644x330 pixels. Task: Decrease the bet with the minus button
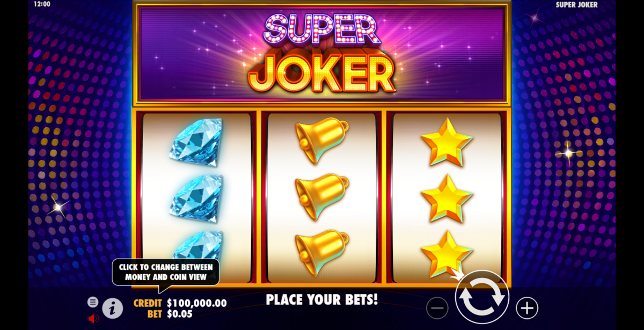coord(437,308)
